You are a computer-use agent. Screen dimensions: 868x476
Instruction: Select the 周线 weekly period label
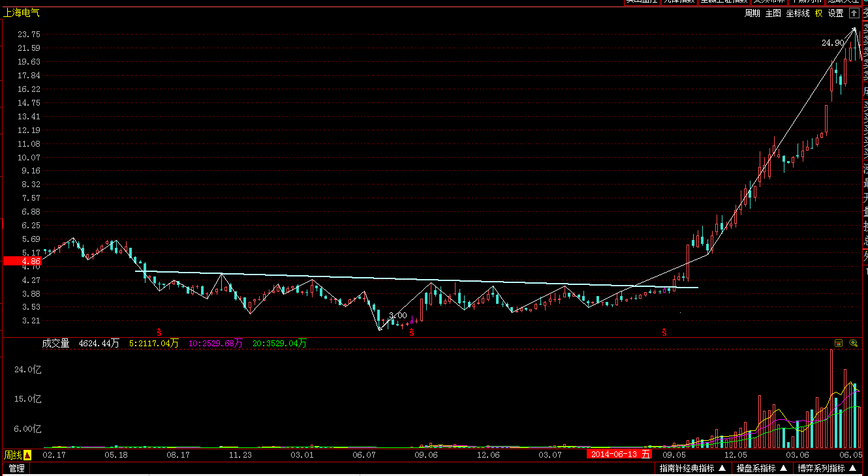click(13, 455)
